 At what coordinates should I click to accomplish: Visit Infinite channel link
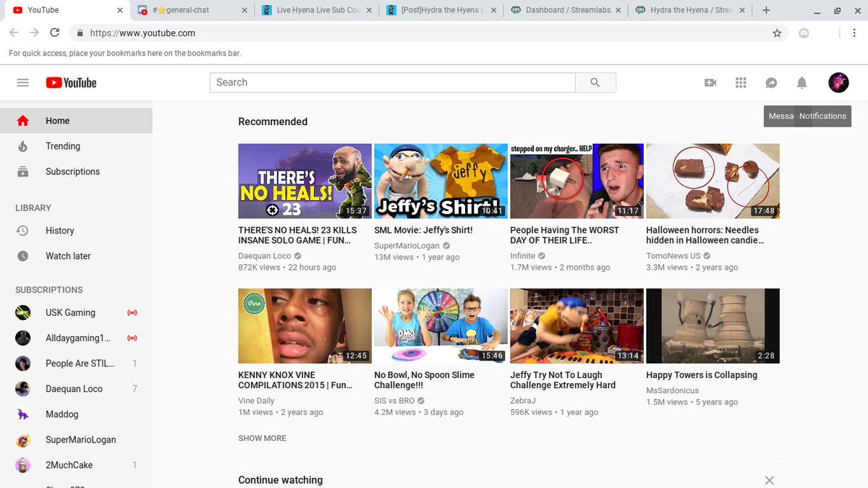coord(522,256)
